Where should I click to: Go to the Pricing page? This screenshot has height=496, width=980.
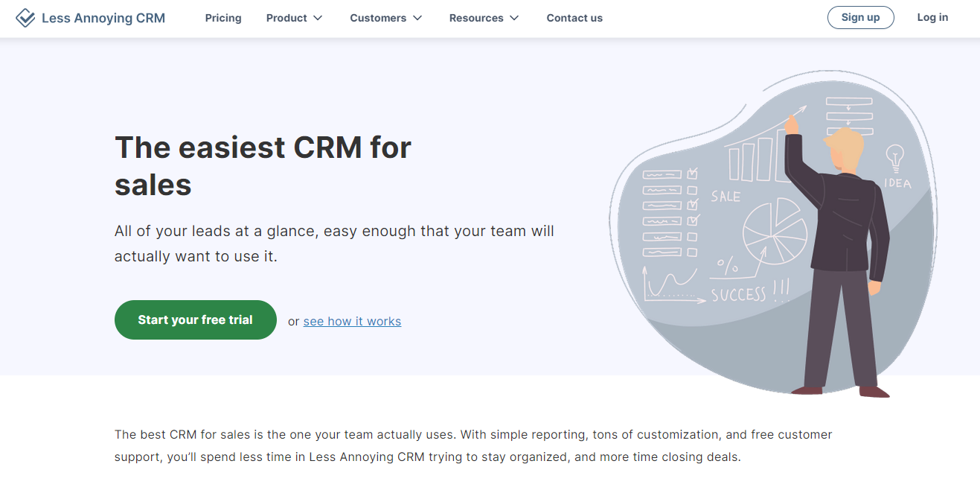(223, 18)
